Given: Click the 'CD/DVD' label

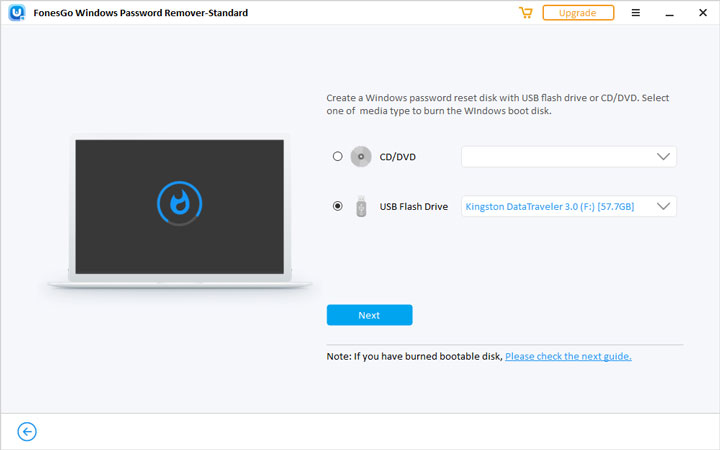Looking at the screenshot, I should [398, 157].
